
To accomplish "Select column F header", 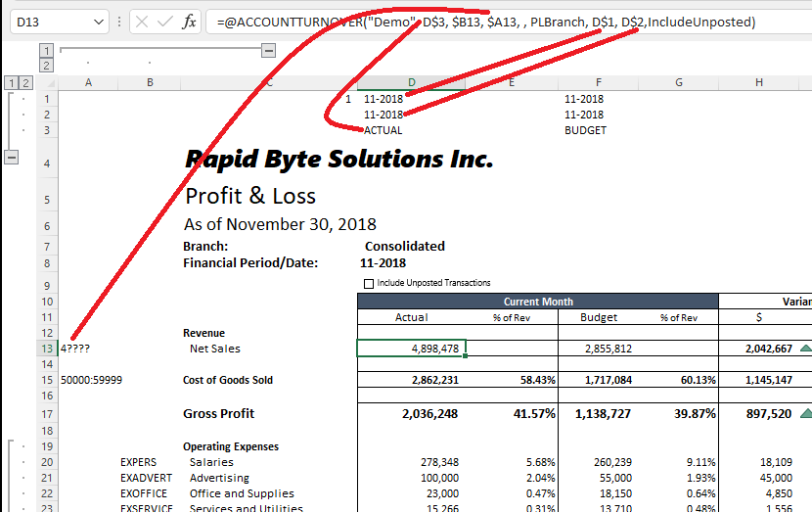I will click(598, 82).
